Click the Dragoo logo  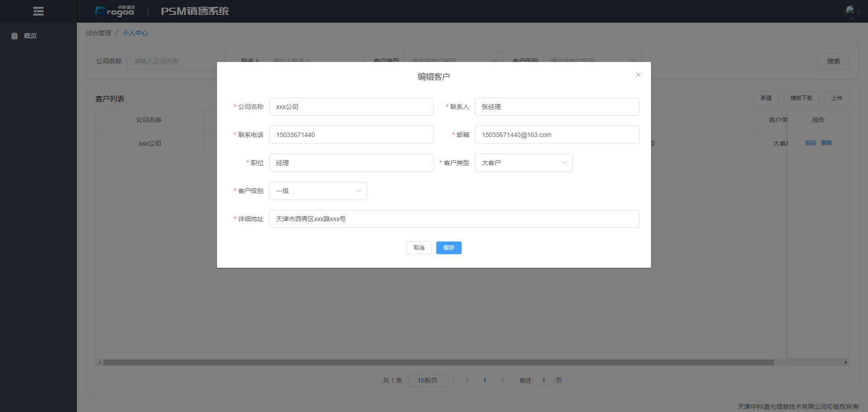click(x=115, y=11)
